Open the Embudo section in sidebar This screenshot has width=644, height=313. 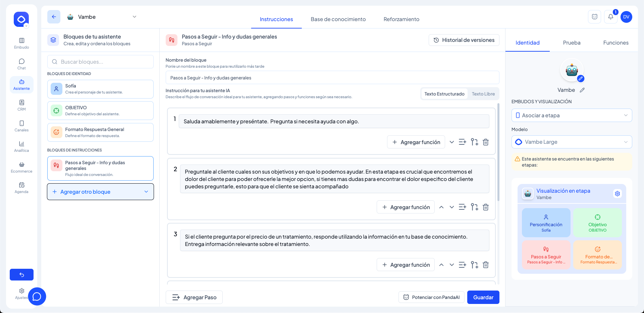coord(21,43)
